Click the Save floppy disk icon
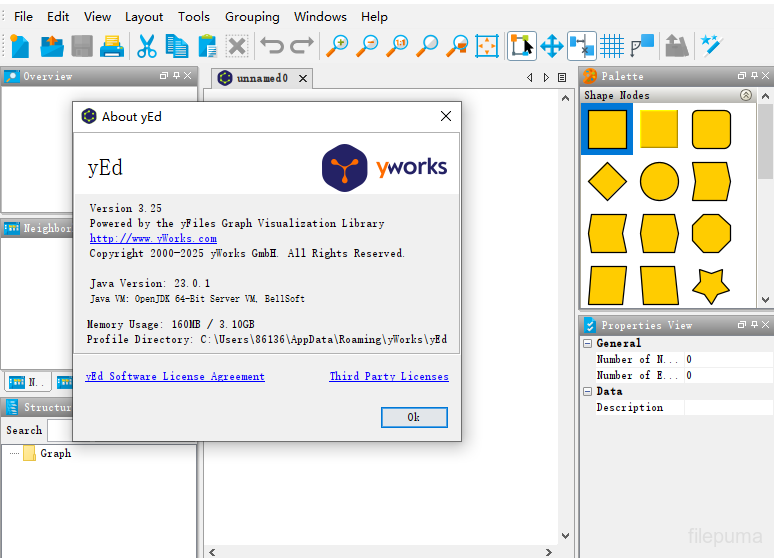The image size is (774, 558). 82,46
